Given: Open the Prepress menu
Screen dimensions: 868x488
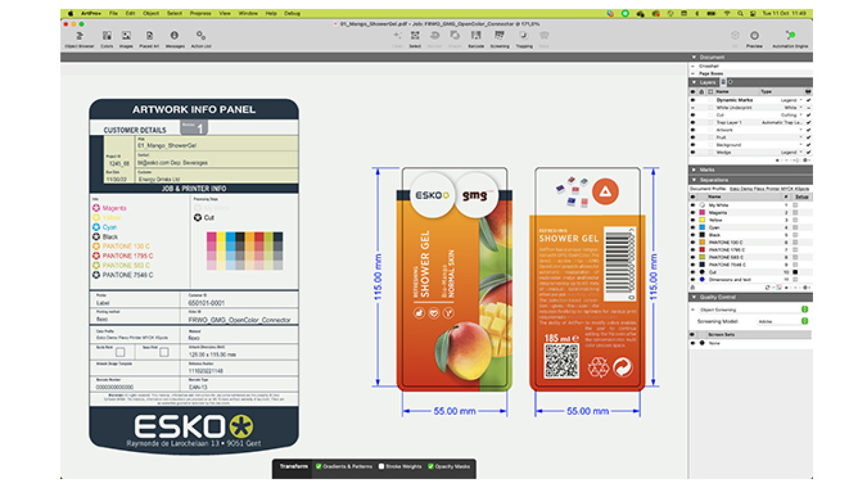Looking at the screenshot, I should [200, 13].
